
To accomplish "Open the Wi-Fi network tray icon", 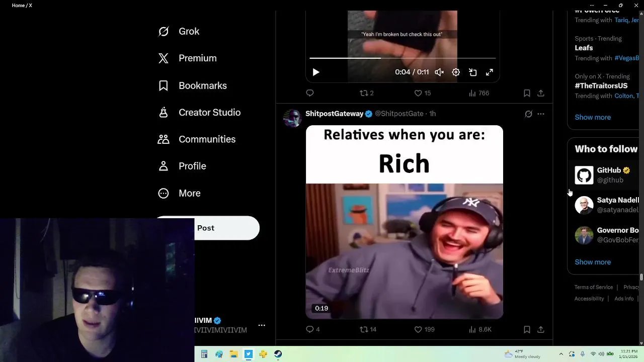I will pos(593,354).
